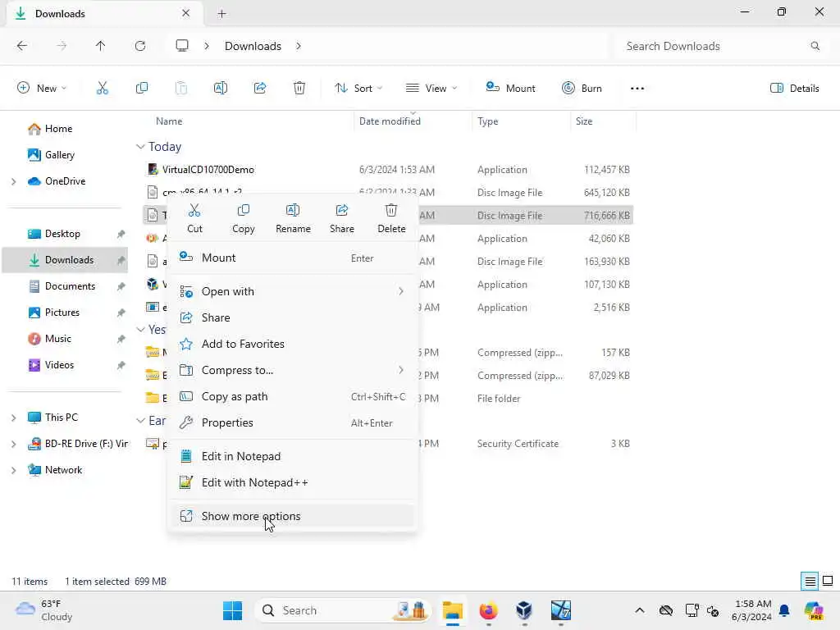Switch to details list view in status bar

(810, 581)
